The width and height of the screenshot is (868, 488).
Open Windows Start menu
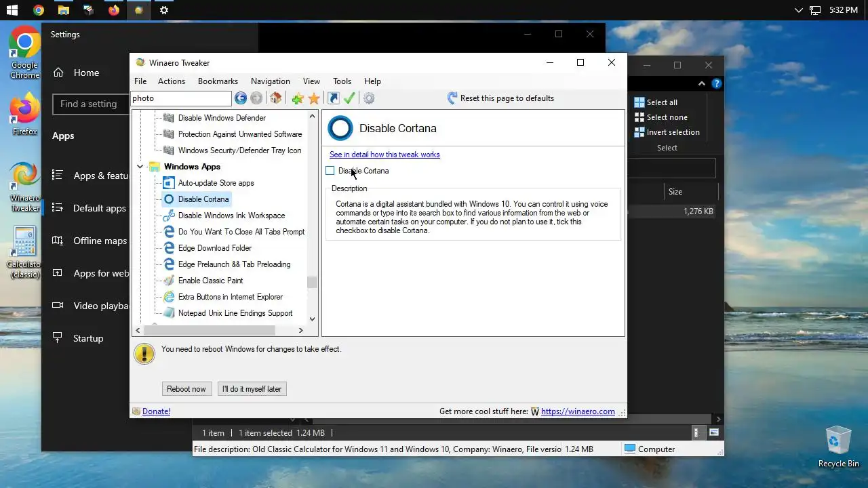coord(12,10)
